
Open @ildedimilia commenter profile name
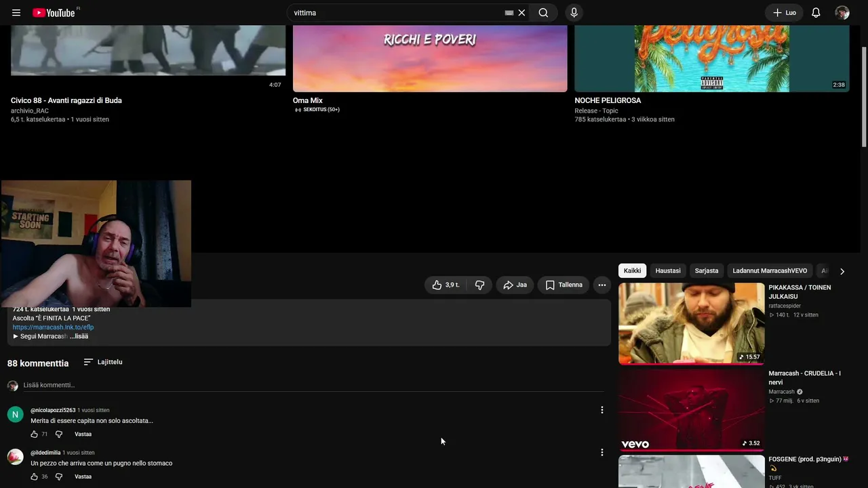(x=45, y=453)
